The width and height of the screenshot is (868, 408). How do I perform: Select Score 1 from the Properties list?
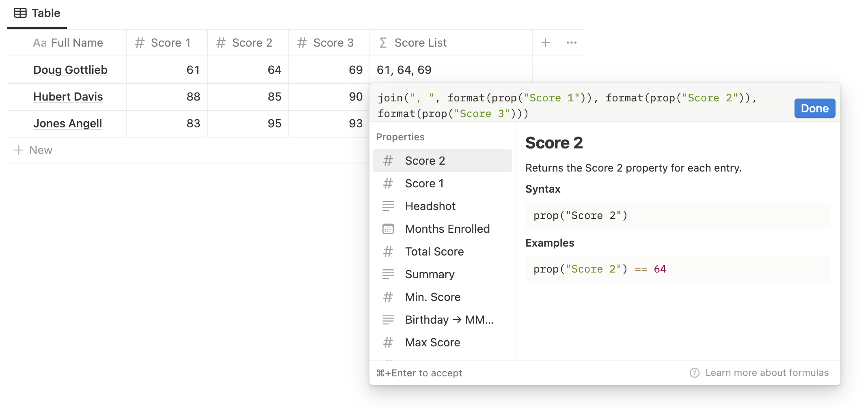(x=424, y=183)
